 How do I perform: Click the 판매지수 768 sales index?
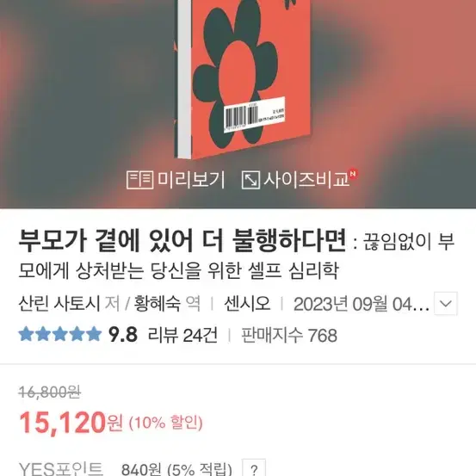click(289, 335)
